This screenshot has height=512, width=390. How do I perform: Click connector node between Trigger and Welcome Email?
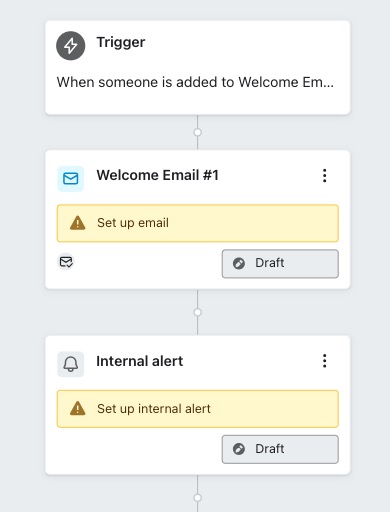198,132
